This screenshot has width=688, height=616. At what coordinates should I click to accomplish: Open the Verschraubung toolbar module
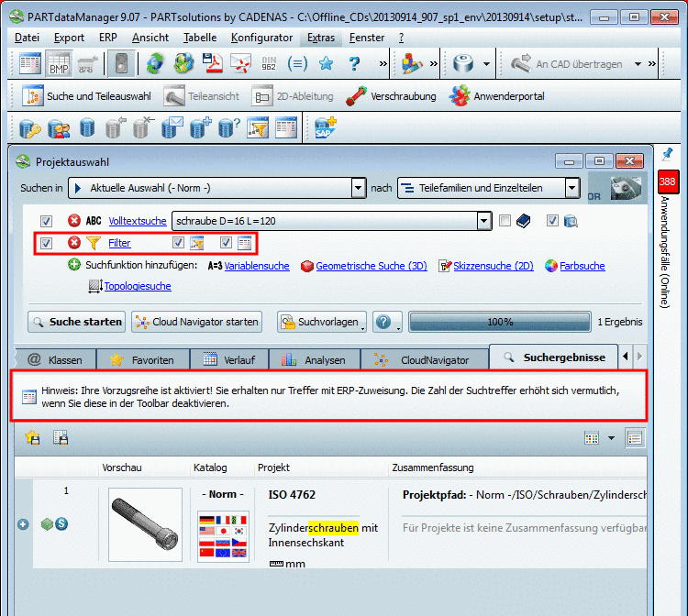[x=392, y=96]
